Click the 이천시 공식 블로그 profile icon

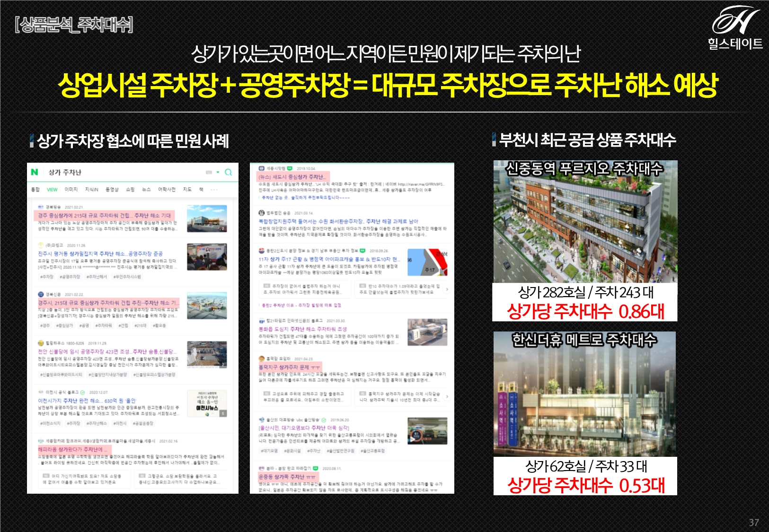tap(41, 392)
